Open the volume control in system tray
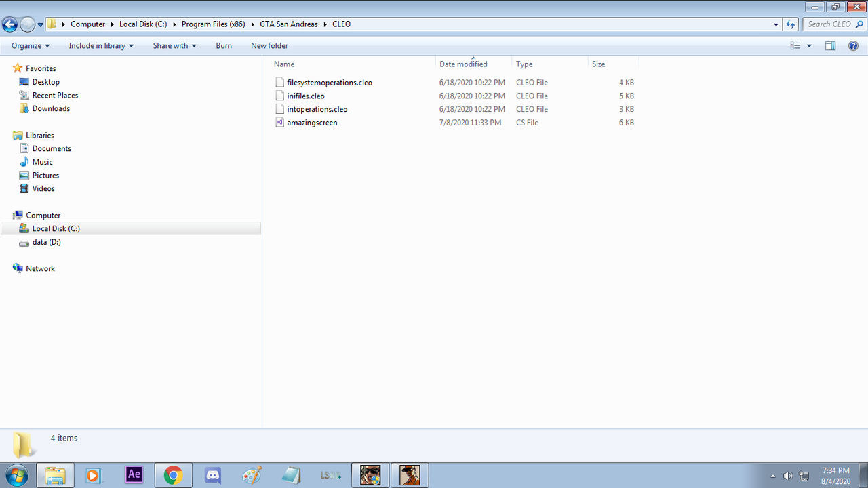Screen dimensions: 868x488 coord(788,476)
